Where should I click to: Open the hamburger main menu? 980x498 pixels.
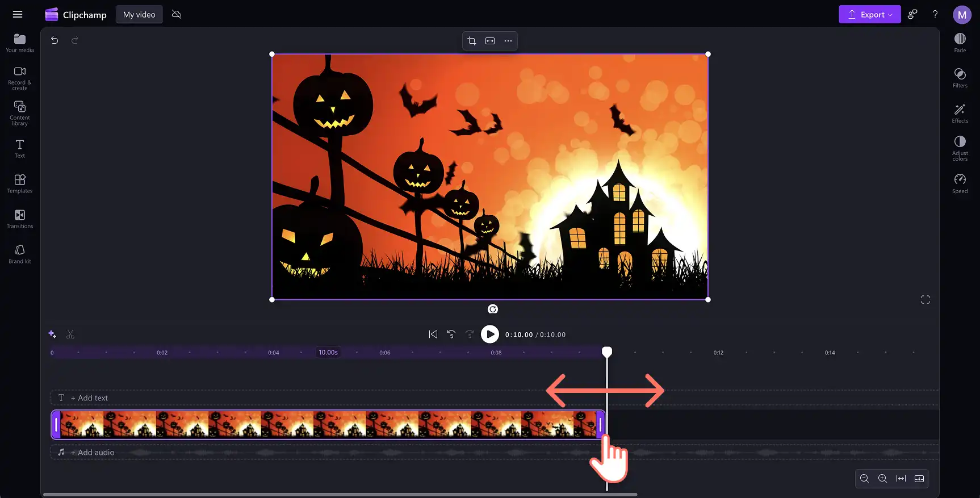click(18, 14)
